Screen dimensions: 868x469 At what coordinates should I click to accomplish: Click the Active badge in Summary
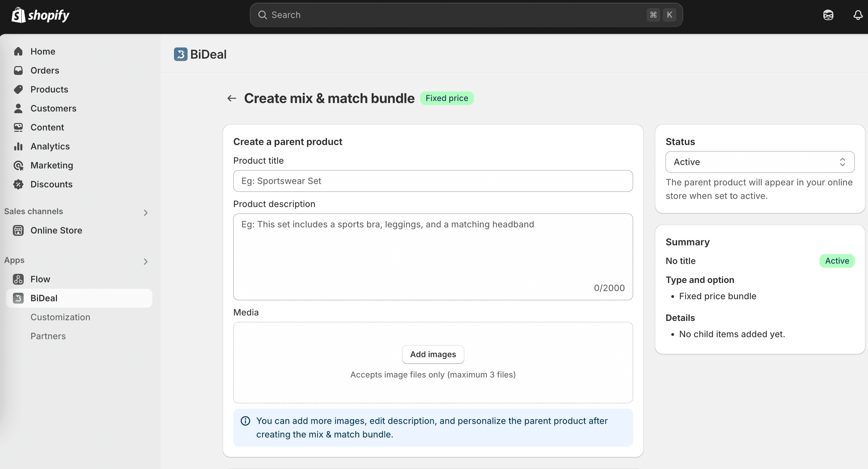click(837, 261)
